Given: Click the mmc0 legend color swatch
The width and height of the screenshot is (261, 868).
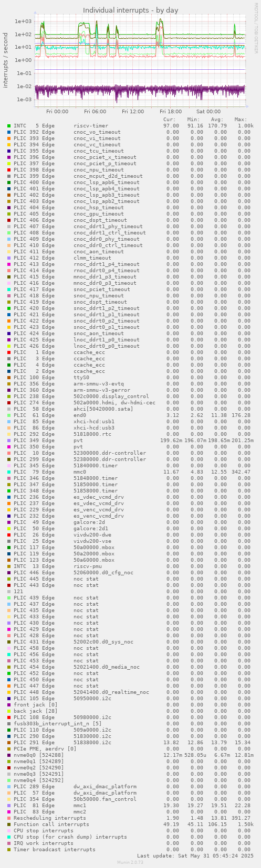Looking at the screenshot, I should (9, 472).
